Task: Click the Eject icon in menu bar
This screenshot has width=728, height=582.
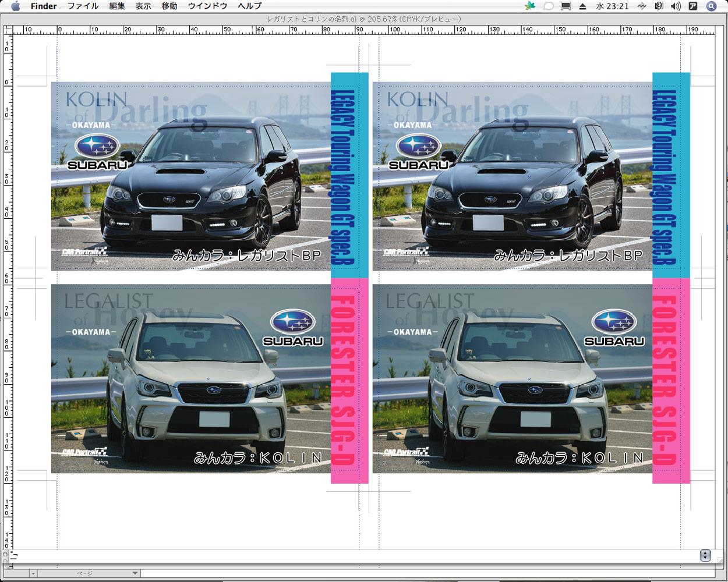Action: (583, 6)
